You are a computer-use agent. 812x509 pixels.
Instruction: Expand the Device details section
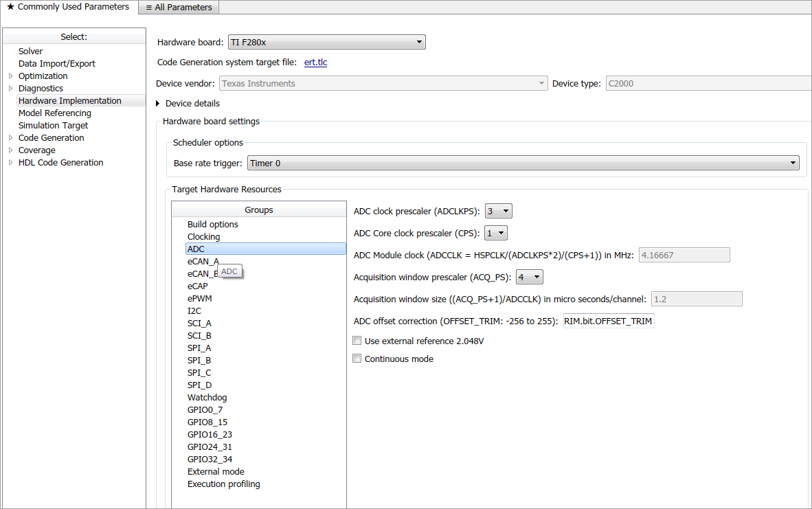click(160, 104)
